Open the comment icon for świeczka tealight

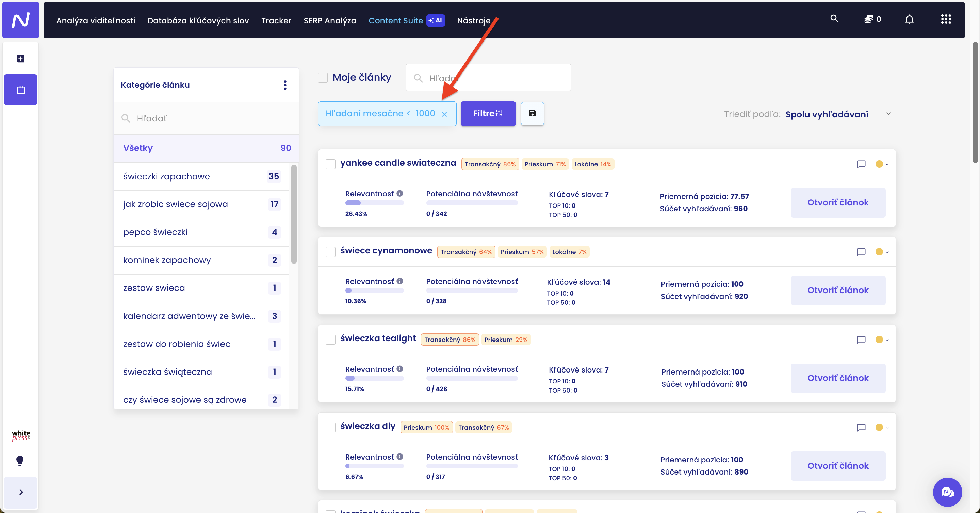point(861,340)
